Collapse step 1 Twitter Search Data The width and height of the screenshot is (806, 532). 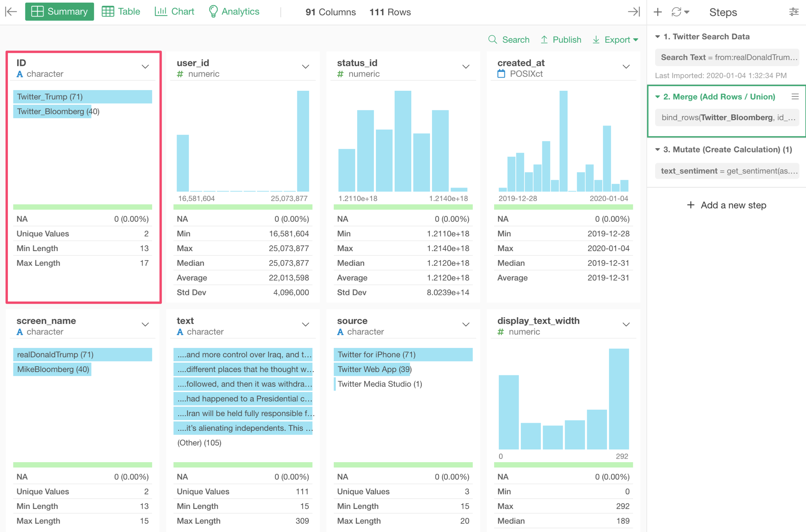(658, 36)
